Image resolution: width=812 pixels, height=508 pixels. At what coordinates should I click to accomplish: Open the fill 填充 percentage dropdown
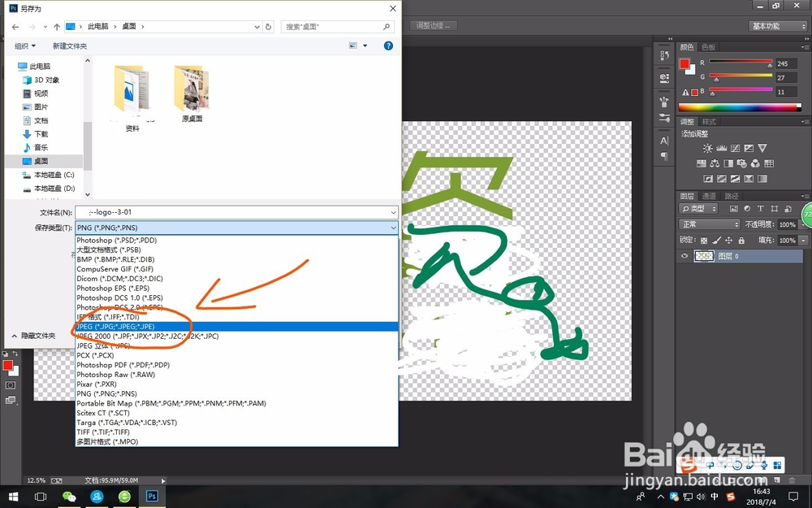803,241
